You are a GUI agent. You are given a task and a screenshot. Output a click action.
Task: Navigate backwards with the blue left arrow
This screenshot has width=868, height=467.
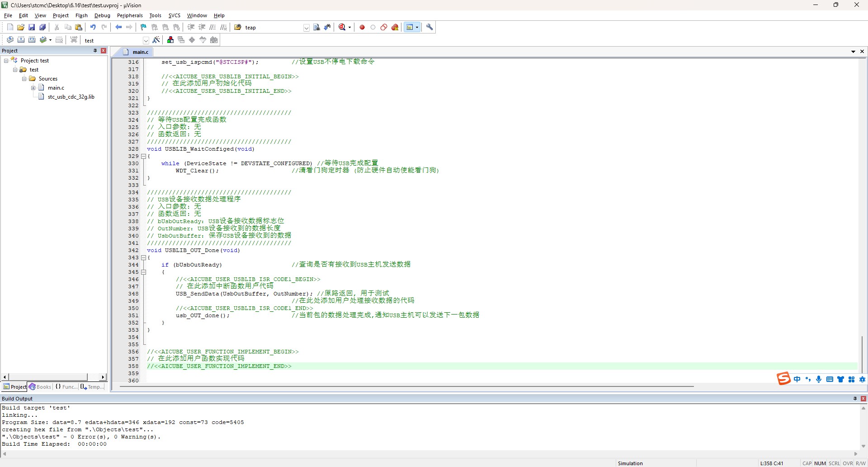tap(118, 27)
